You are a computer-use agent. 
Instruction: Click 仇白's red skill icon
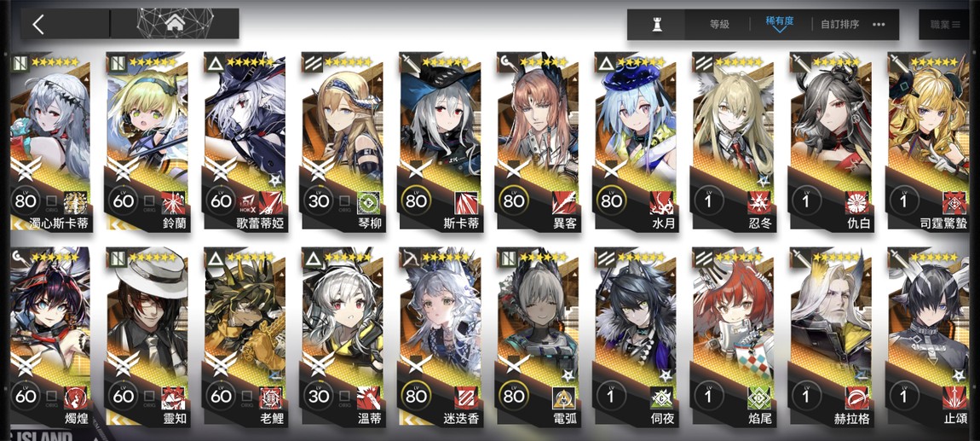tap(856, 202)
